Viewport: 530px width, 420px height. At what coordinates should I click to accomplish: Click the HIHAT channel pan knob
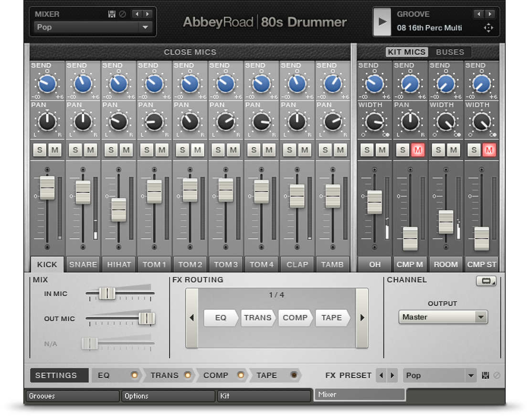click(118, 122)
